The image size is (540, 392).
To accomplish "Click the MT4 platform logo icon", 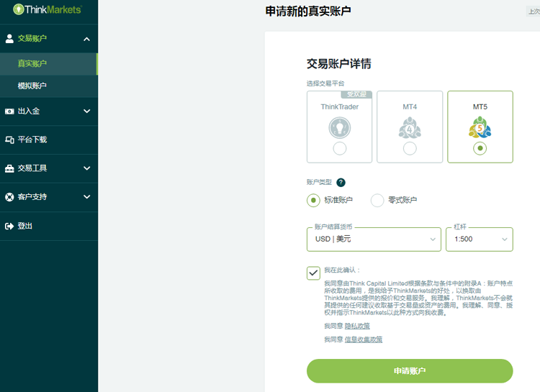I will [410, 128].
